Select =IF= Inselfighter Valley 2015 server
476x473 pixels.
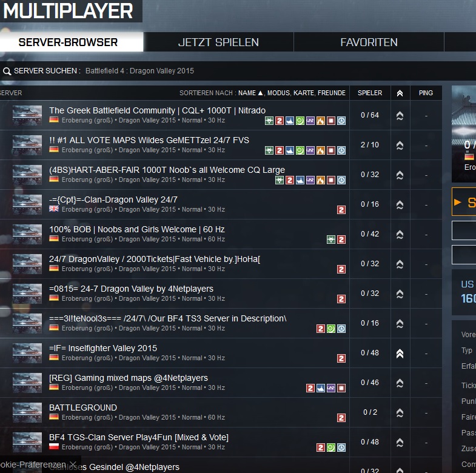103,348
